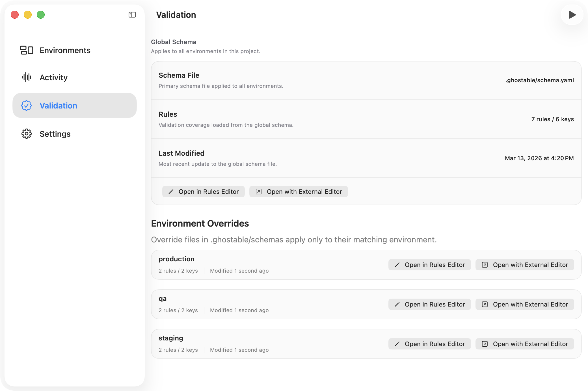Image resolution: width=588 pixels, height=391 pixels.
Task: Open staging override with External Editor
Action: point(524,344)
